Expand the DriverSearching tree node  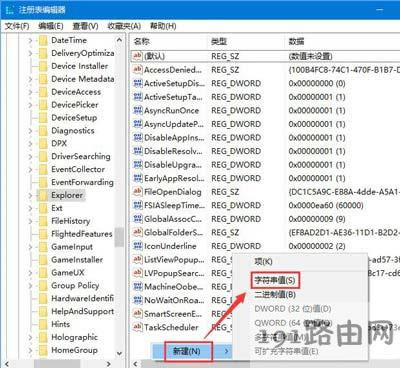[x=30, y=157]
